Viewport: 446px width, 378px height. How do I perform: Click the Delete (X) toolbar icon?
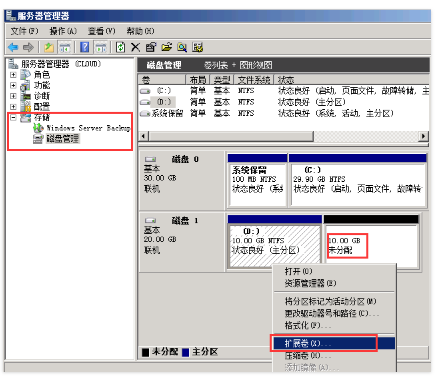click(x=135, y=47)
